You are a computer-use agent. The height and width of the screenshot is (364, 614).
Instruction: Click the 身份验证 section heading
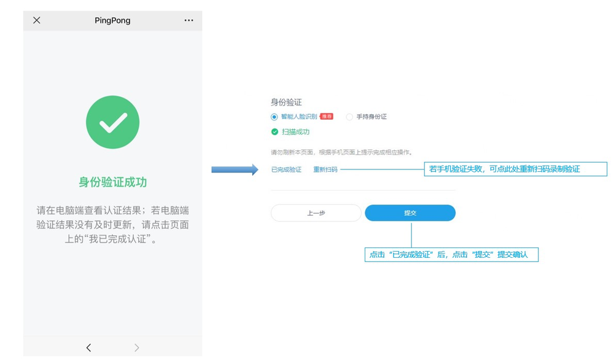(286, 102)
